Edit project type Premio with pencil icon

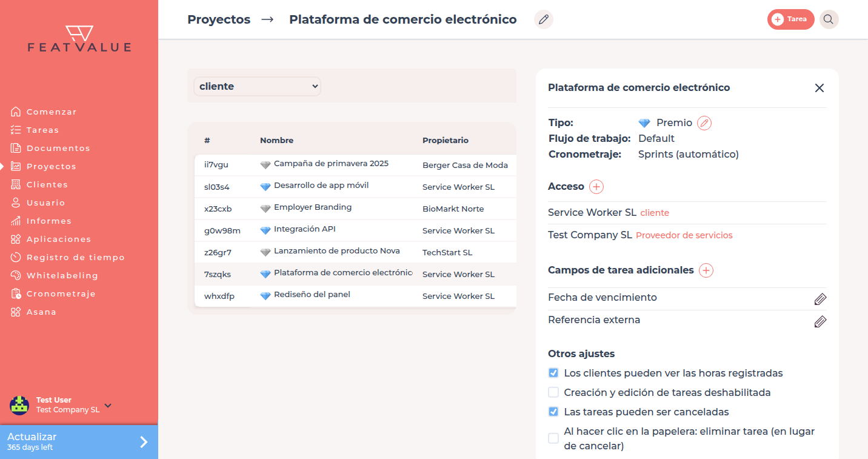[x=704, y=123]
